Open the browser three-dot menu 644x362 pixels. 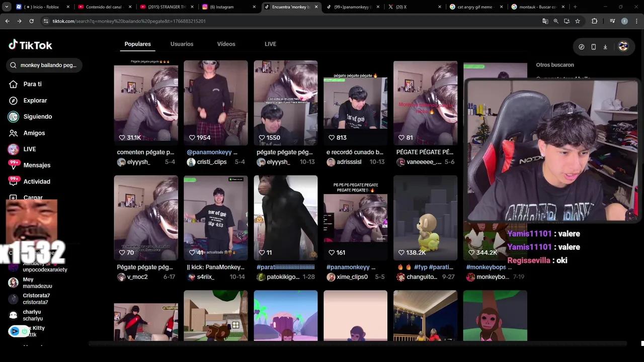click(636, 21)
